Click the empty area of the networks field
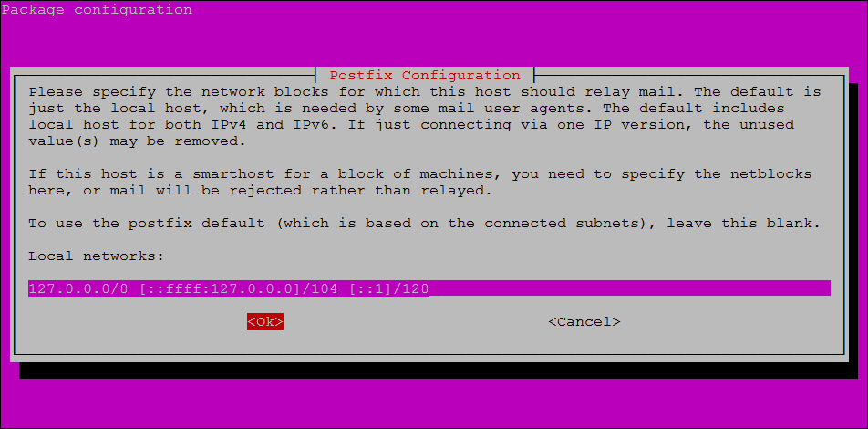The width and height of the screenshot is (868, 429). click(x=631, y=288)
